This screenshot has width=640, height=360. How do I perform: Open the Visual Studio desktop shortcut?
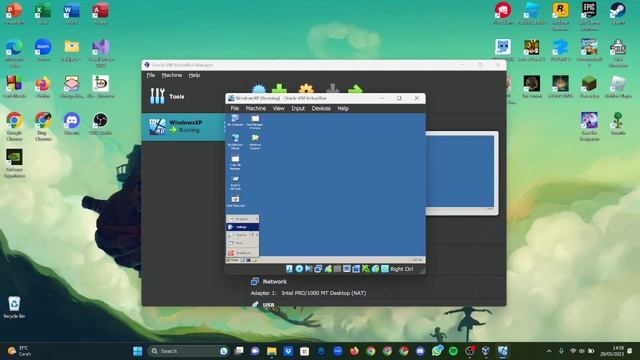tap(100, 53)
